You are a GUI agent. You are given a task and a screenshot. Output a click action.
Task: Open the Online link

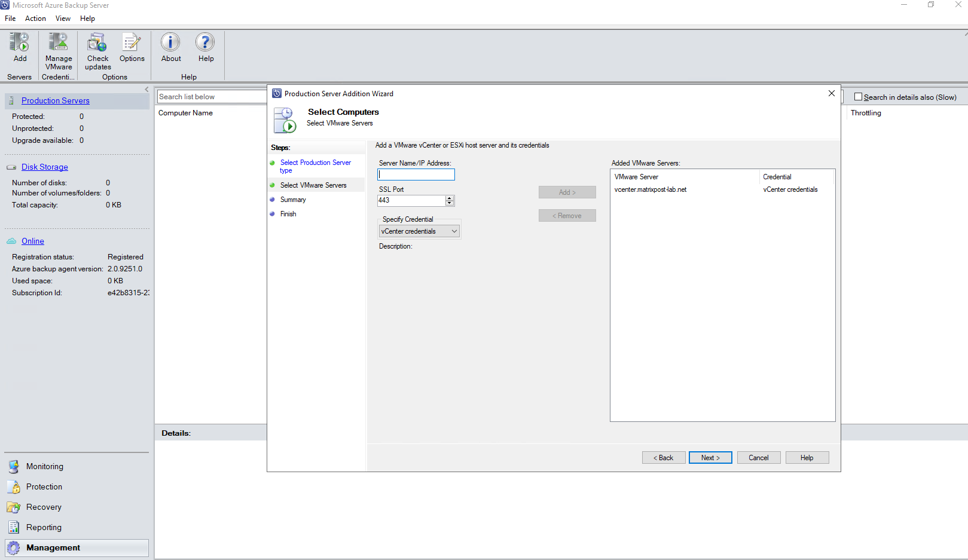click(33, 241)
